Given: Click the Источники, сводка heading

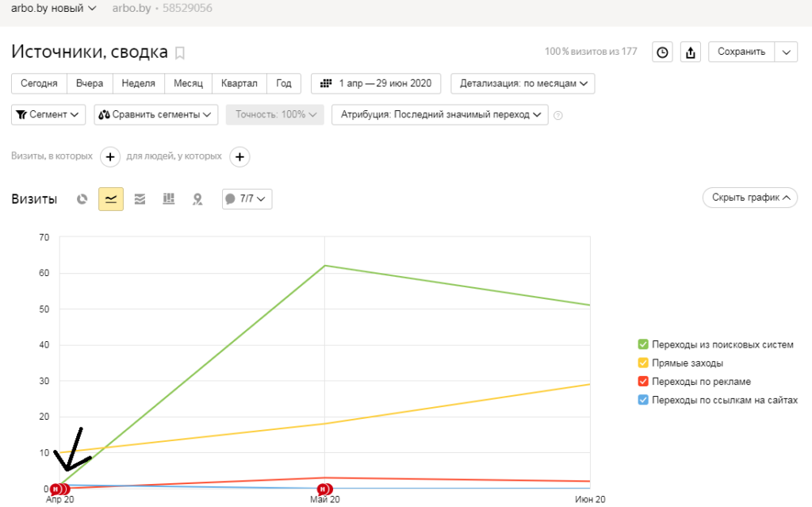Looking at the screenshot, I should pyautogui.click(x=90, y=52).
